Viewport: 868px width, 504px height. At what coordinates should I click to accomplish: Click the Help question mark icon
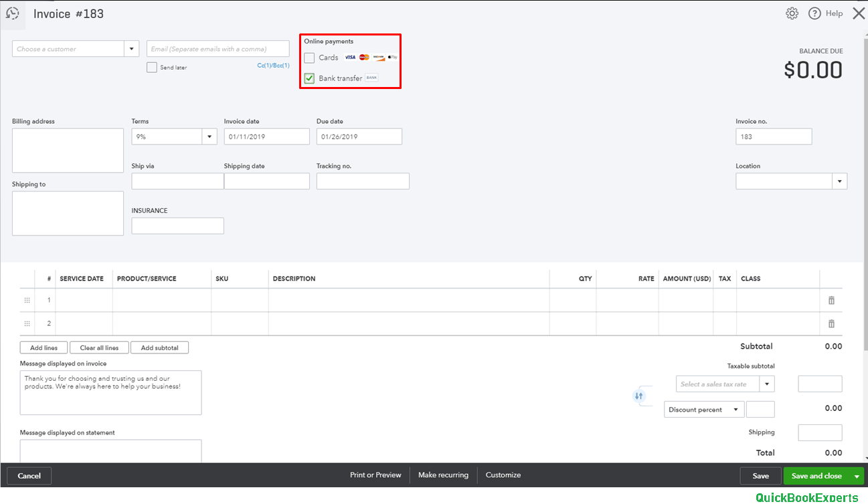815,13
